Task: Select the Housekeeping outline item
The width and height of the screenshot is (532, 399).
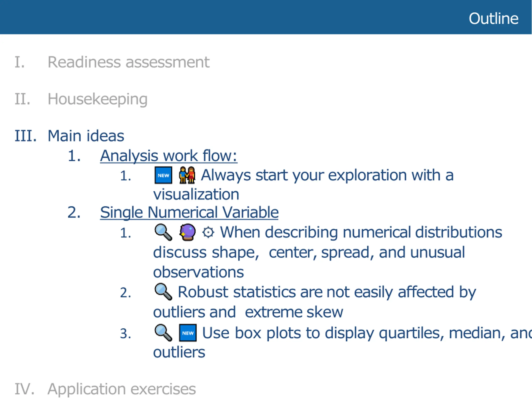Action: (x=98, y=99)
